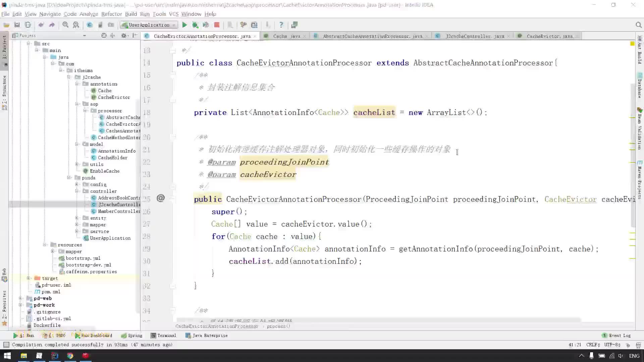Screen dimensions: 644x362
Task: Click the gutter @ icon on line 25
Action: [x=161, y=198]
